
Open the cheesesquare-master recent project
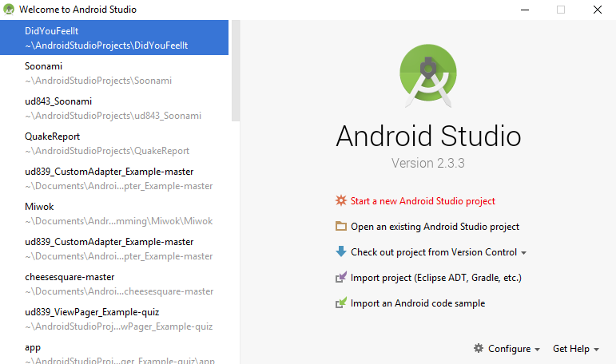[x=118, y=284]
